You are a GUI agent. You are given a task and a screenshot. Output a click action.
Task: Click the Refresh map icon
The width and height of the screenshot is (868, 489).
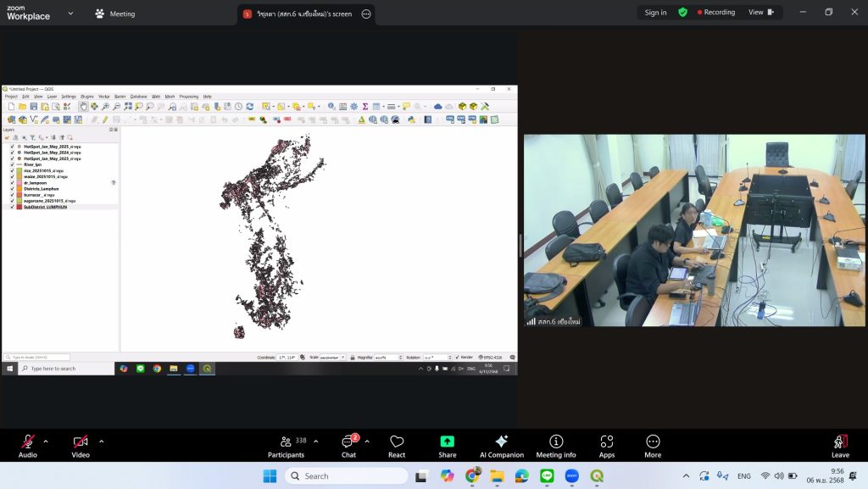pos(250,107)
